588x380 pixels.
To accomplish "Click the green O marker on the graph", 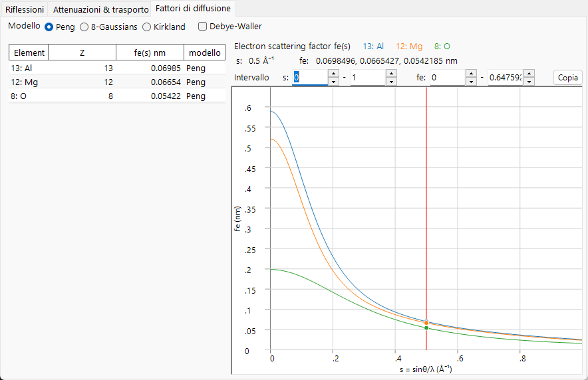I will (x=426, y=328).
